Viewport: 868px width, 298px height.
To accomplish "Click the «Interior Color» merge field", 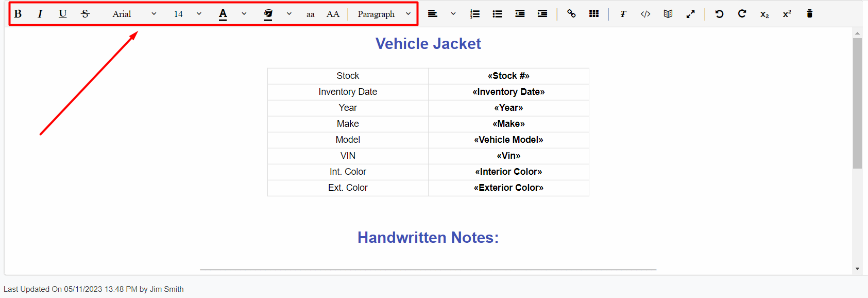I will 508,172.
